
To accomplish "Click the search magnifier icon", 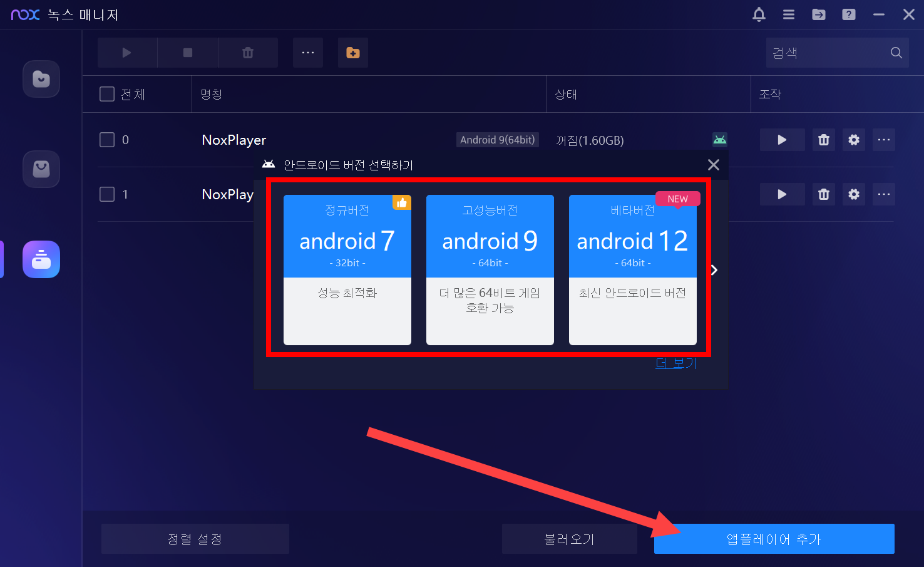I will pos(896,53).
